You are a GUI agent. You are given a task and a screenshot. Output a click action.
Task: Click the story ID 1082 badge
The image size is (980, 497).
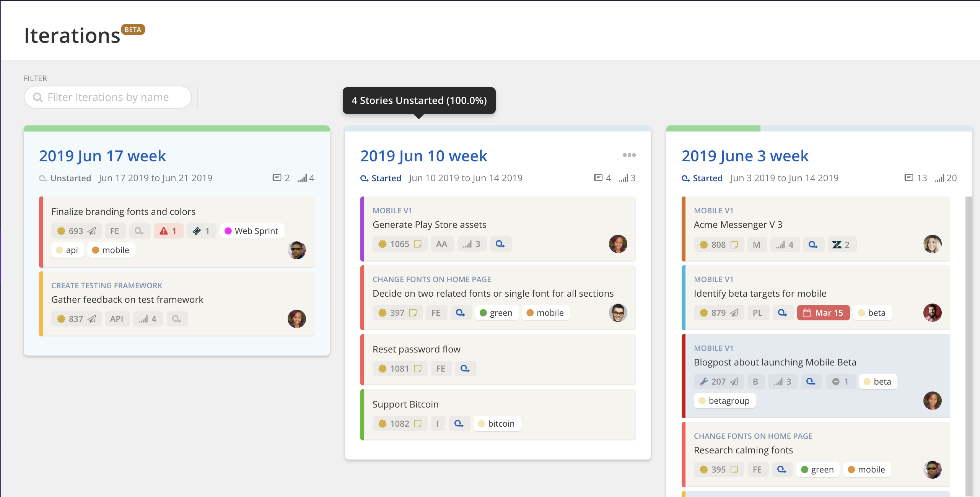(400, 424)
